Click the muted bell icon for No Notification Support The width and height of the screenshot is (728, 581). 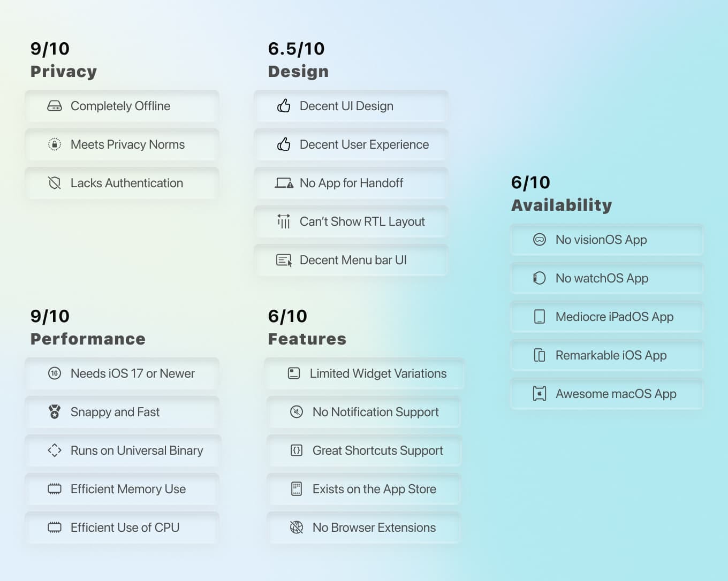297,412
